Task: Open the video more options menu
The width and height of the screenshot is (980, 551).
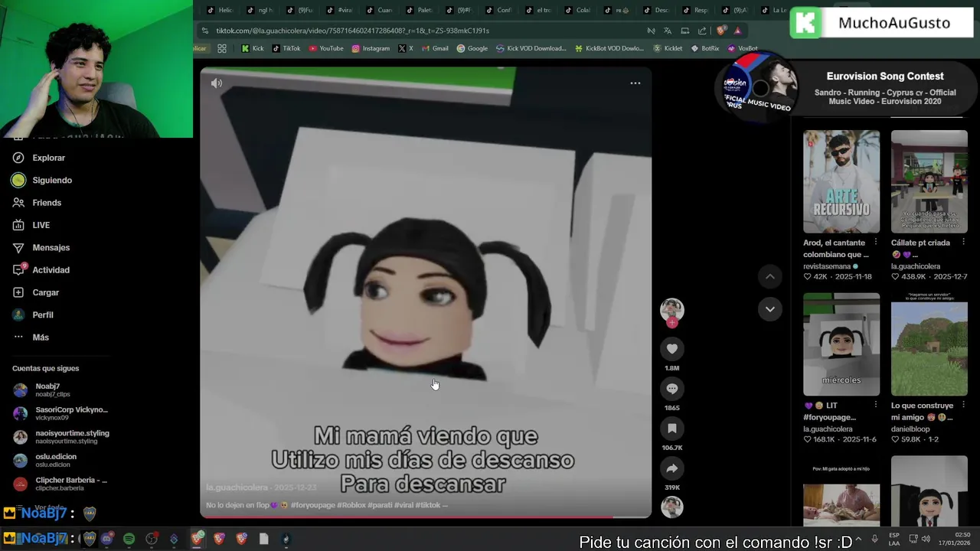Action: coord(635,83)
